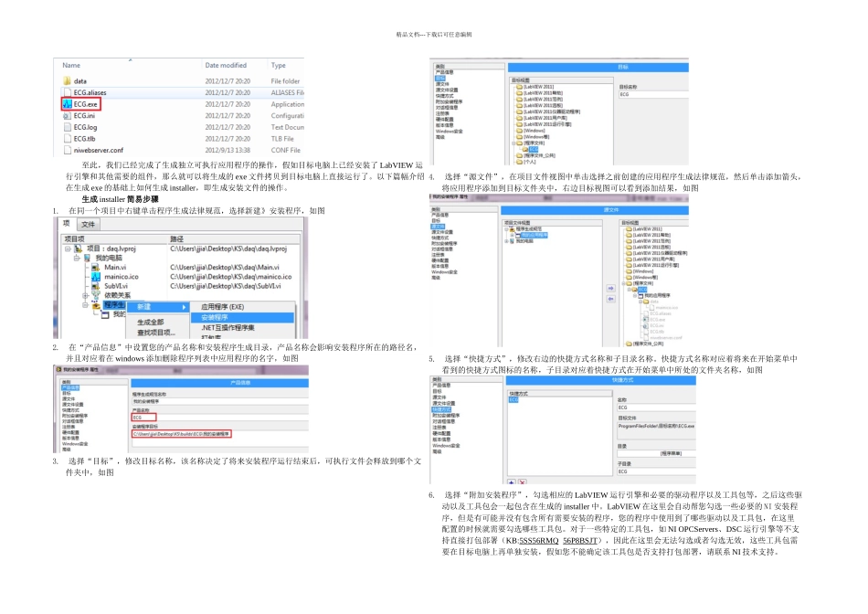Select the data folder icon in file list
This screenshot has width=868, height=614.
[67, 80]
